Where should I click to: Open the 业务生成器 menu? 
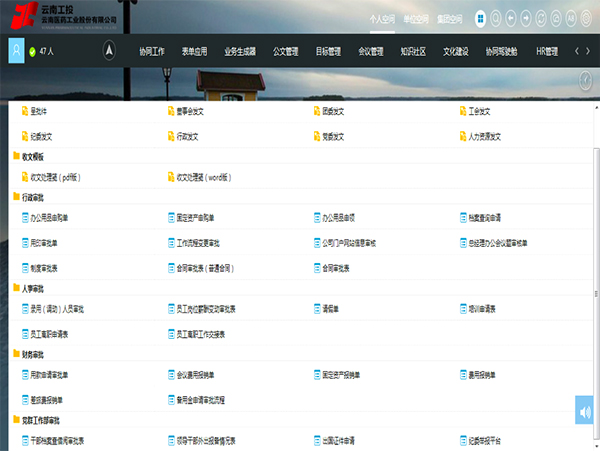[x=240, y=52]
